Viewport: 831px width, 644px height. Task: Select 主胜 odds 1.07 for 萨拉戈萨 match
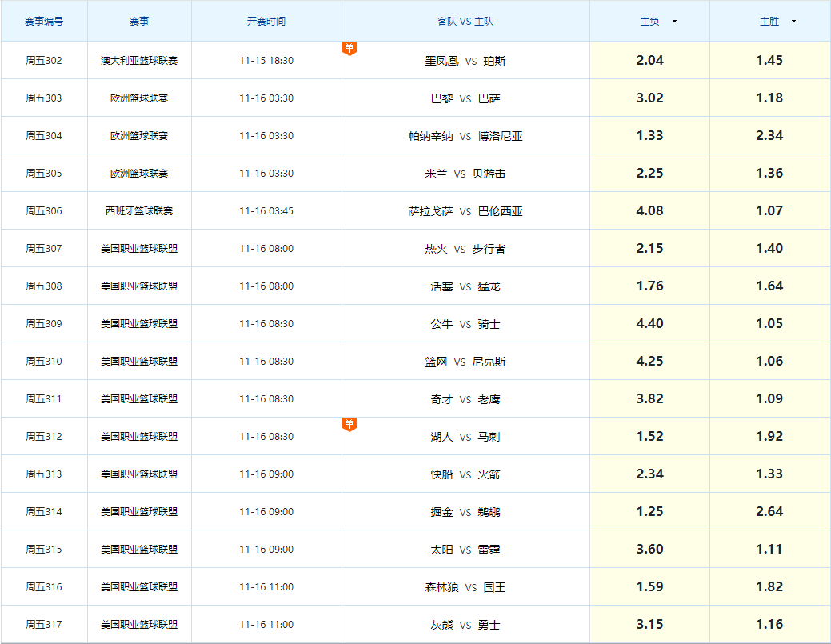pos(769,211)
